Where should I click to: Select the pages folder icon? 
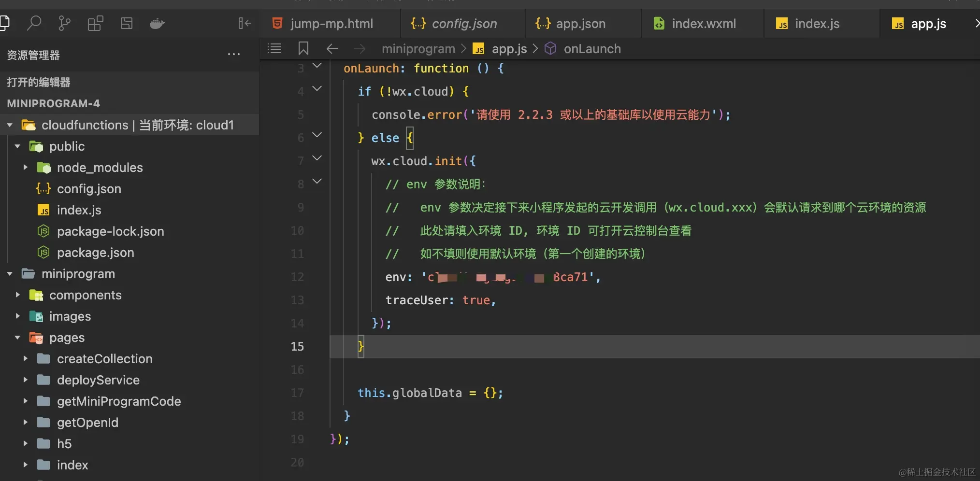(36, 338)
